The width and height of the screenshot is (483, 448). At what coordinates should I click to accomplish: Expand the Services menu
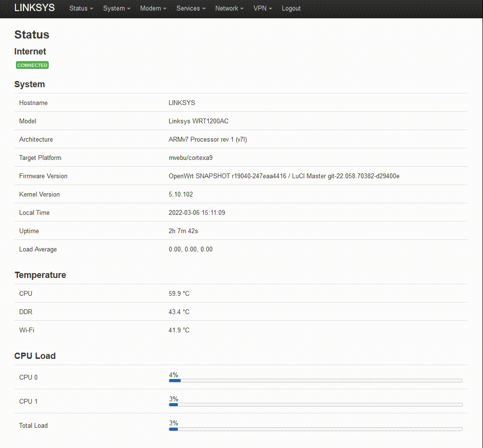click(x=191, y=8)
